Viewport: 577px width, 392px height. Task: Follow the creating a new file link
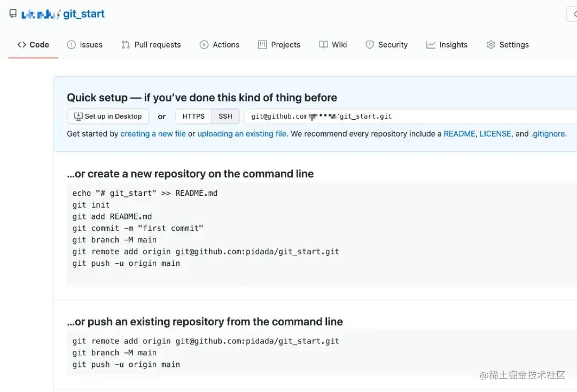[153, 134]
